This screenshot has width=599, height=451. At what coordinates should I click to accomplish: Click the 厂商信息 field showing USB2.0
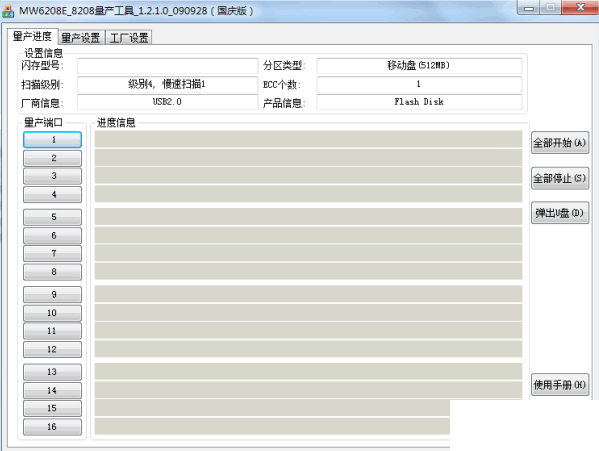pyautogui.click(x=168, y=102)
